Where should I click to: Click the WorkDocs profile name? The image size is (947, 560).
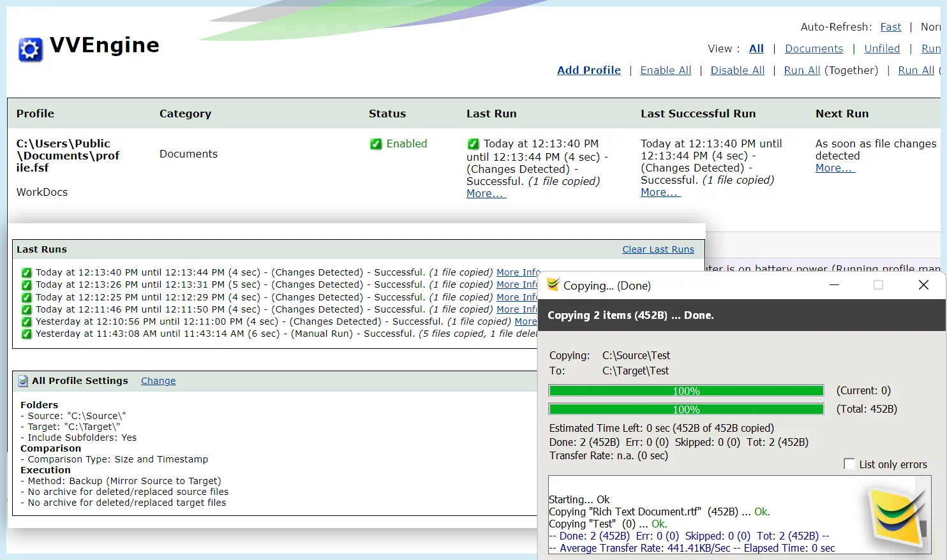(42, 192)
